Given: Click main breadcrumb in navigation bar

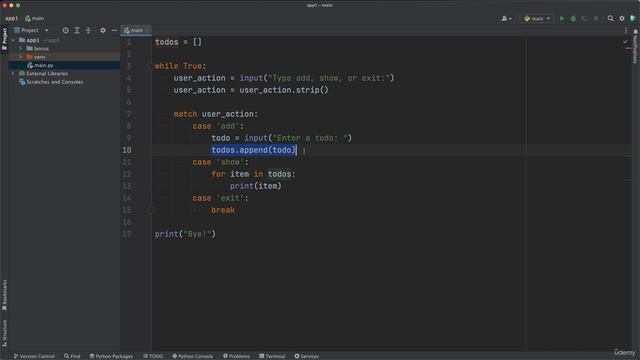Looking at the screenshot, I should pos(35,18).
